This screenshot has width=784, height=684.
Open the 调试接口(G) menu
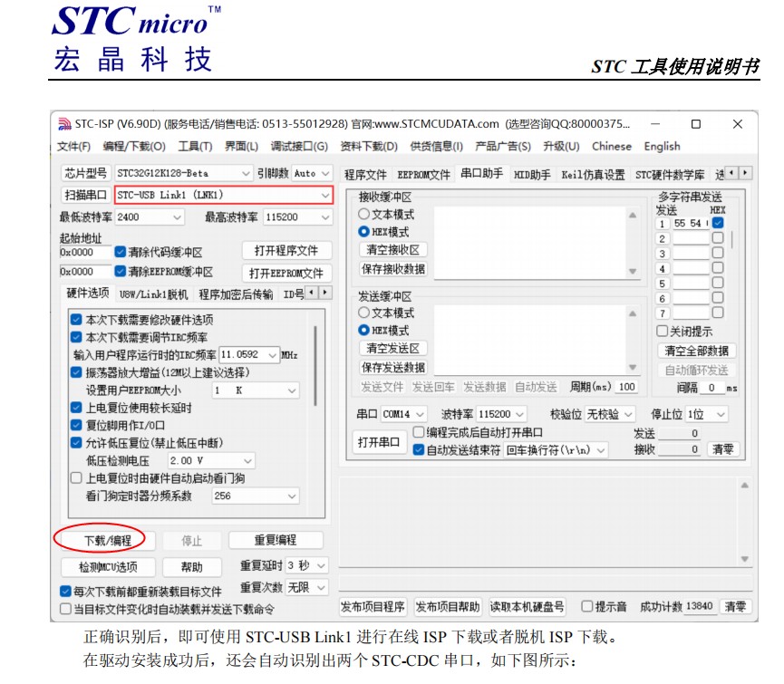click(299, 147)
